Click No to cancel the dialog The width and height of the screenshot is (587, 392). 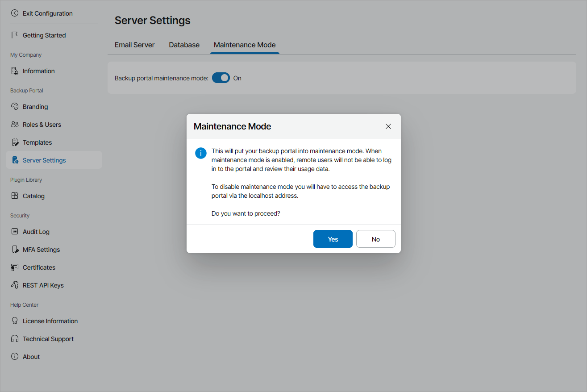pos(375,239)
